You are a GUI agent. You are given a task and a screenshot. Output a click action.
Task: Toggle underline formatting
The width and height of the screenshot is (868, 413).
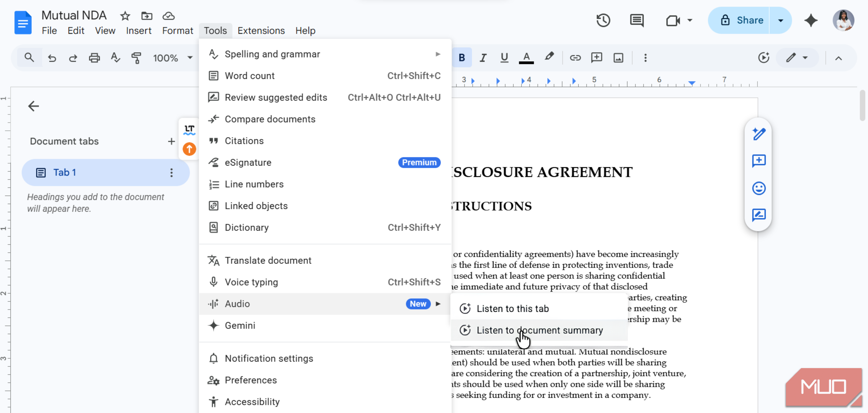coord(504,58)
